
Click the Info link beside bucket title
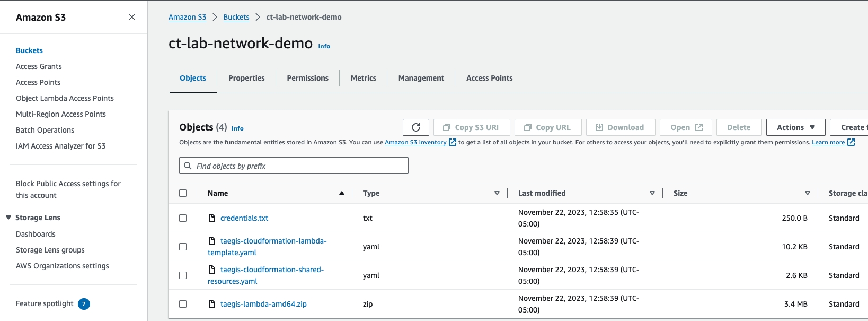[324, 46]
